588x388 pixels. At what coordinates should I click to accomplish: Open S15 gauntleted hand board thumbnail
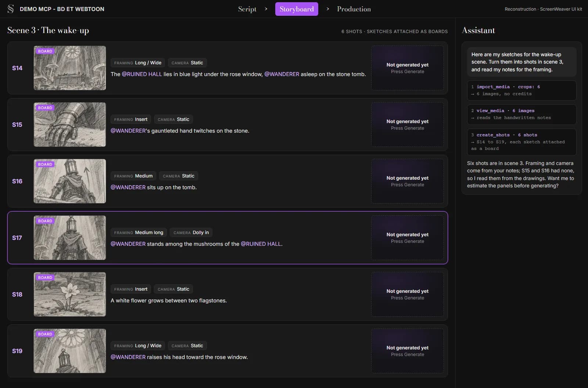[x=70, y=125]
